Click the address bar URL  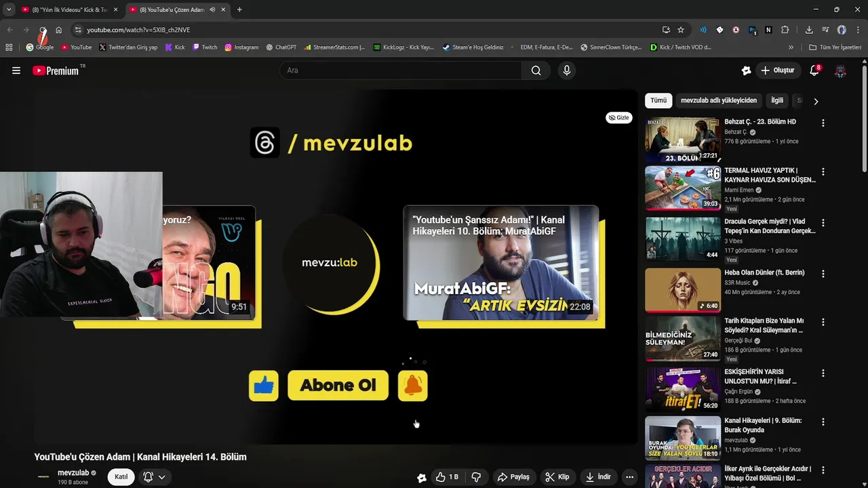point(138,30)
